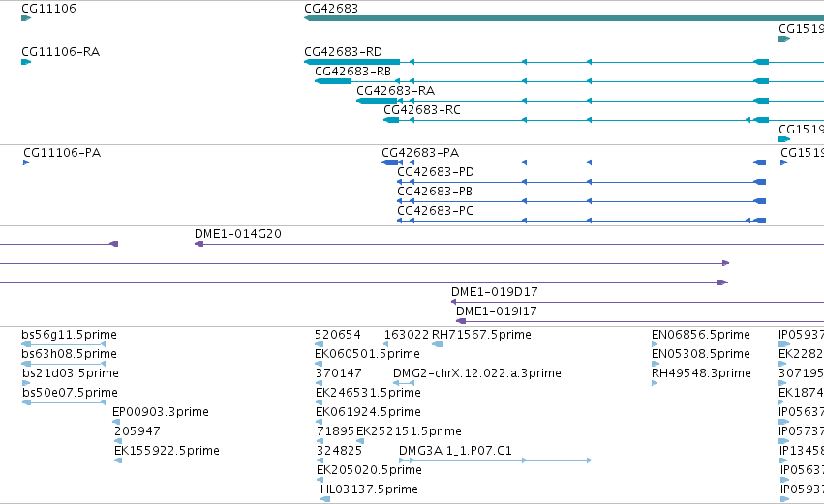Click the CG42683-PA coding feature label
The width and height of the screenshot is (824, 504).
[420, 153]
